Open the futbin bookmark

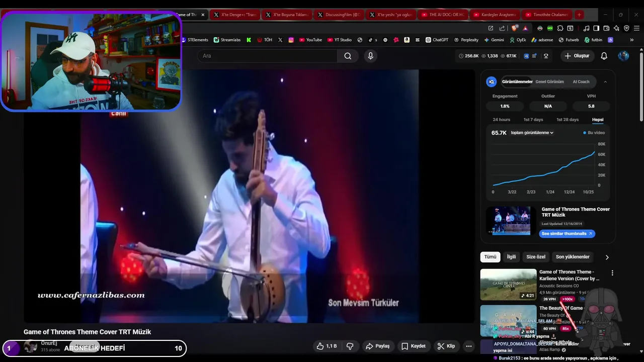[593, 40]
